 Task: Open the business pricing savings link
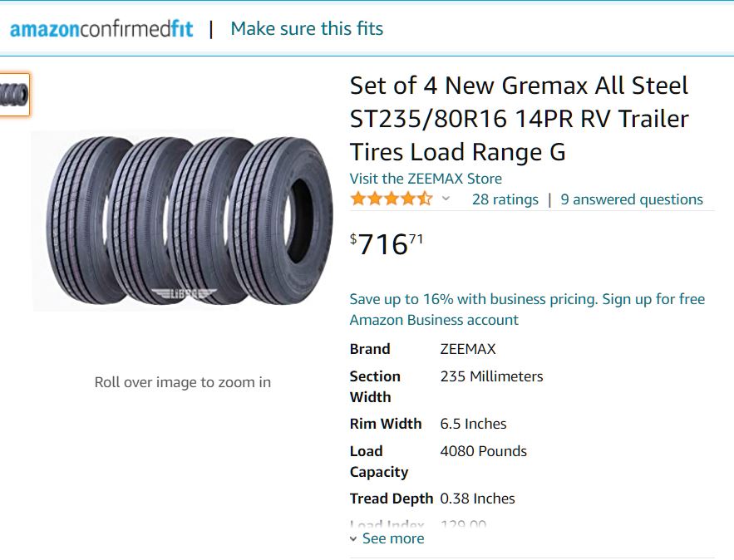(526, 309)
